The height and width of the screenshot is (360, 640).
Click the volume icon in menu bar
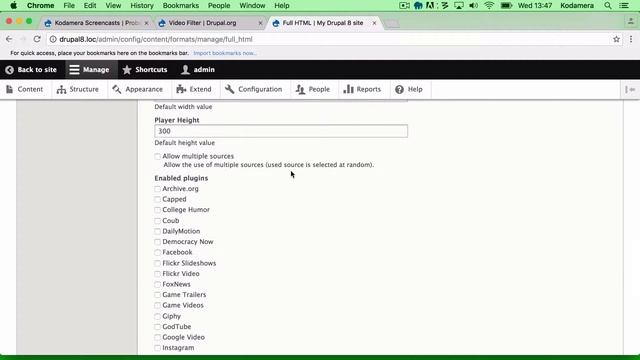[473, 5]
